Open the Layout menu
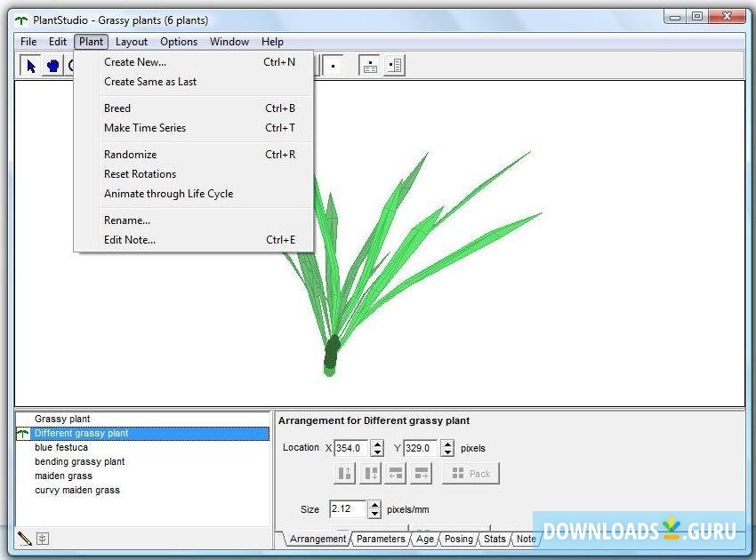The height and width of the screenshot is (560, 756). 131,42
